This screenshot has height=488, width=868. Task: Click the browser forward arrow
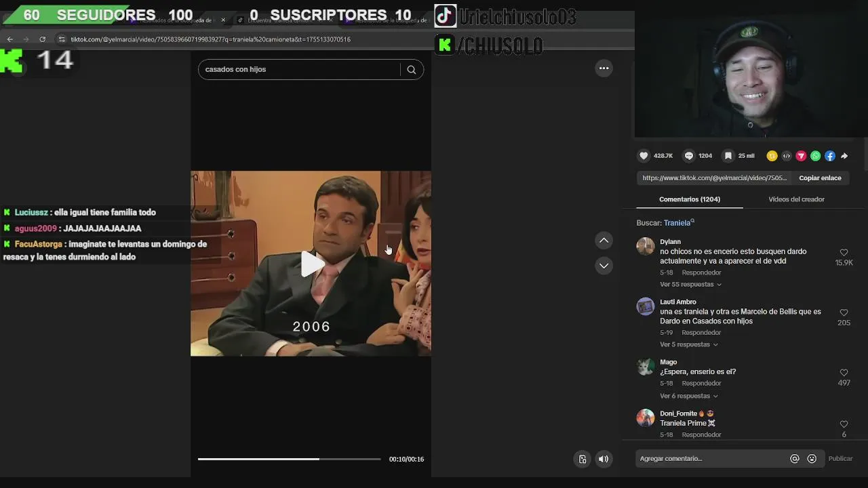pyautogui.click(x=26, y=39)
